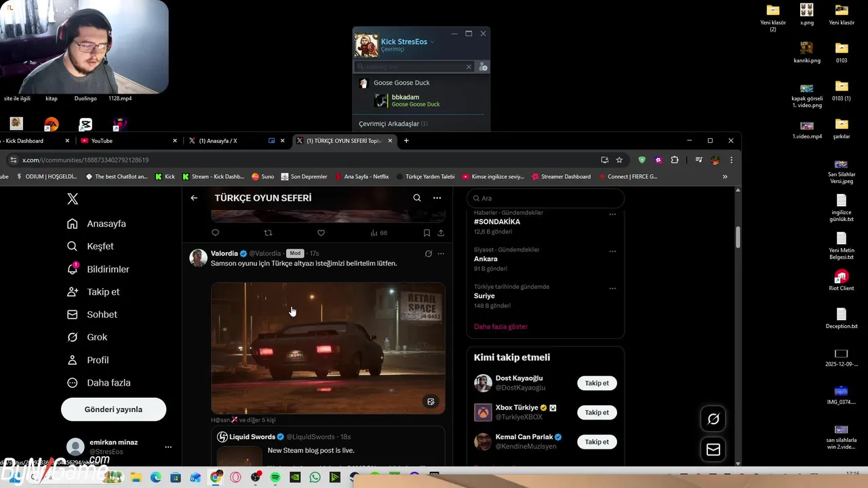Click Grok icon on Valordia's post
Viewport: 868px width, 488px height.
(428, 253)
